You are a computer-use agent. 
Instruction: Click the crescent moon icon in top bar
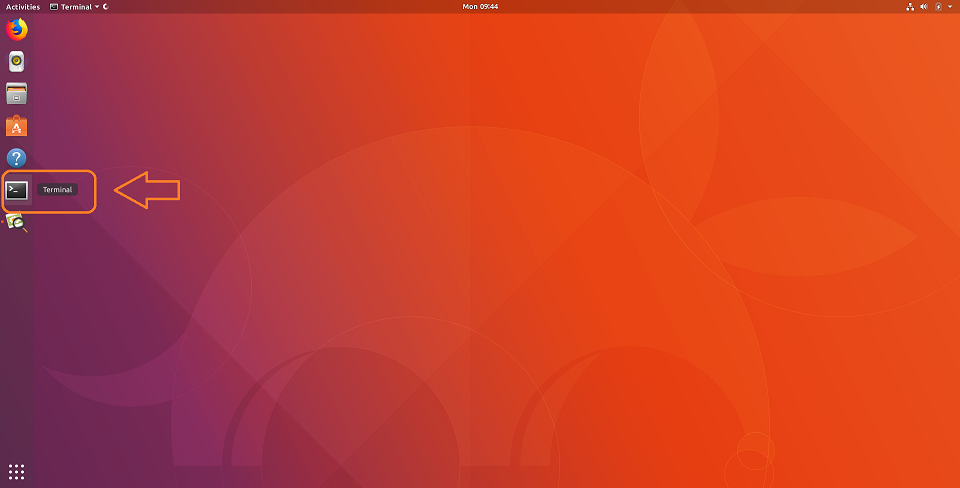click(x=106, y=7)
